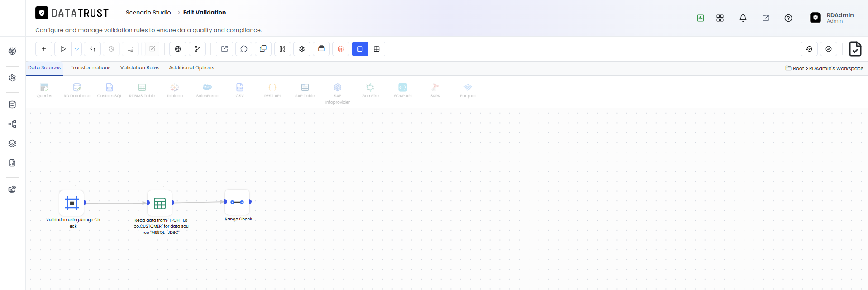The width and height of the screenshot is (868, 290).
Task: Click the edit pencil toolbar icon
Action: 152,49
